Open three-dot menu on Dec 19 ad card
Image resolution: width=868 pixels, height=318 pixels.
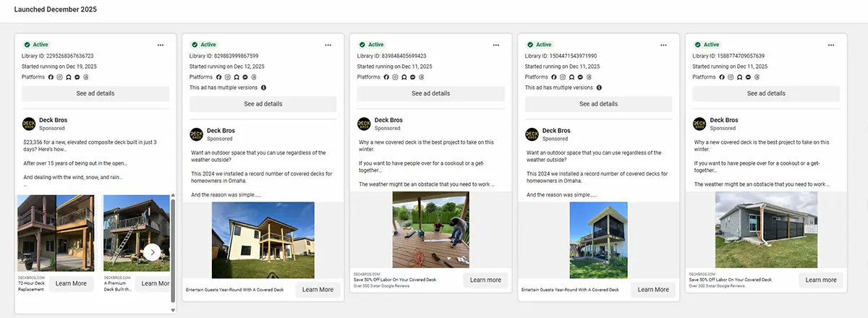(x=161, y=45)
